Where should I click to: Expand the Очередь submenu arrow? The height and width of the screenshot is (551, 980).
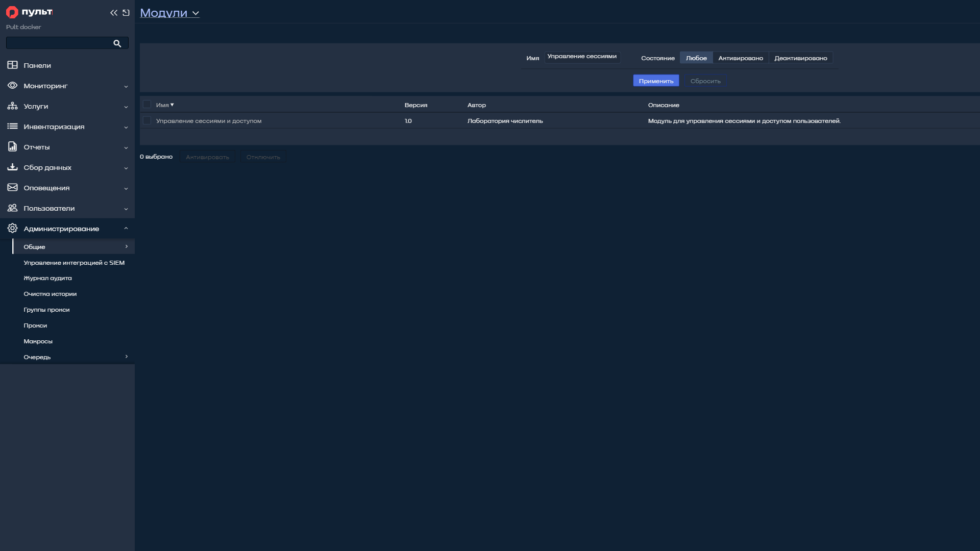pos(127,357)
